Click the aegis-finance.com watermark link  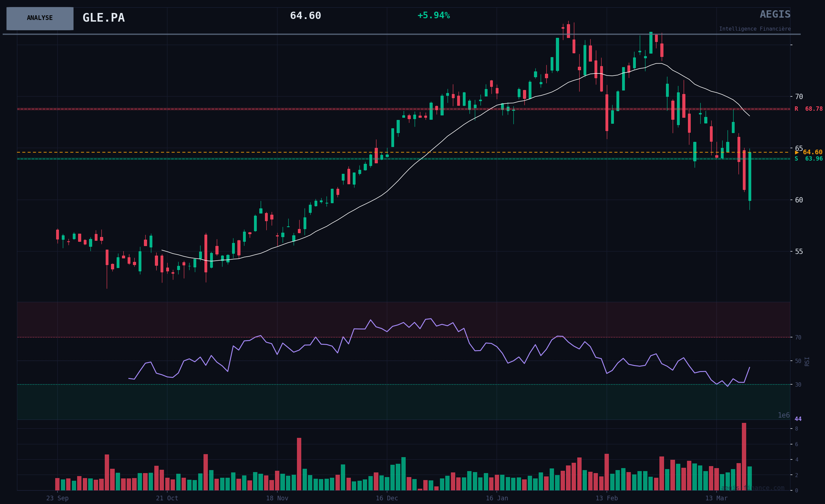coord(753,488)
